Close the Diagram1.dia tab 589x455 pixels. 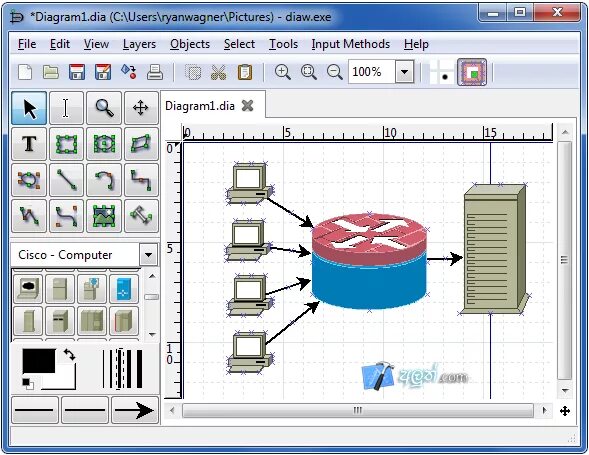point(248,106)
